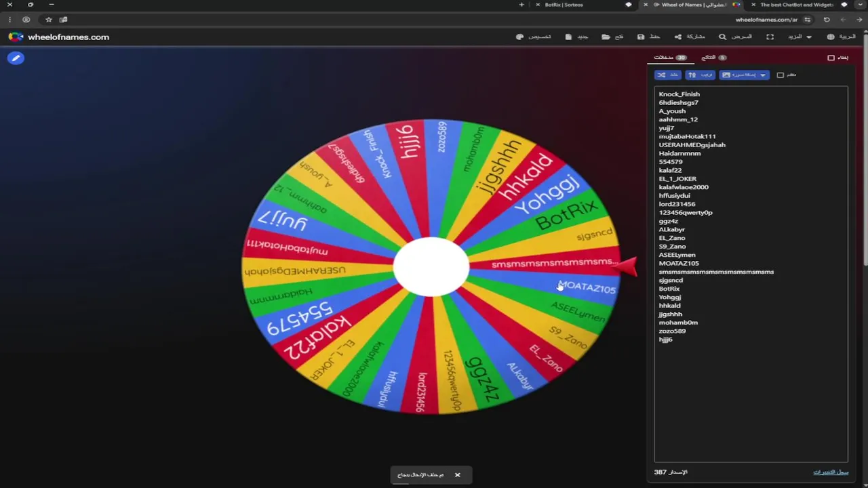Create a new wheel with file icon
868x488 pixels.
coord(568,37)
